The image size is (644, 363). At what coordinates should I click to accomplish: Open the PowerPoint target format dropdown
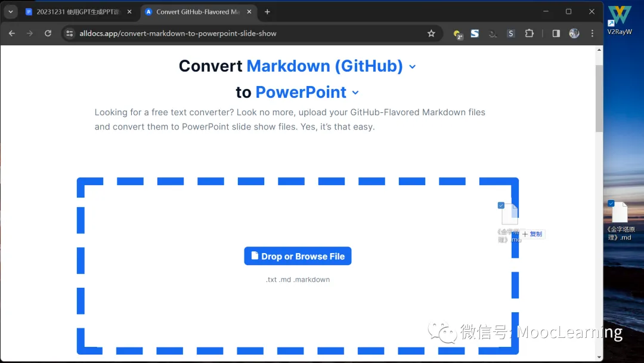307,92
